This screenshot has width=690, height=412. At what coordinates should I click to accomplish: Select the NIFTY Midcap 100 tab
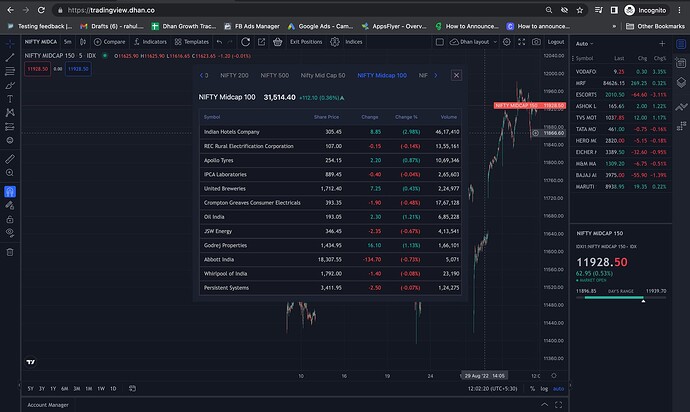[x=382, y=75]
